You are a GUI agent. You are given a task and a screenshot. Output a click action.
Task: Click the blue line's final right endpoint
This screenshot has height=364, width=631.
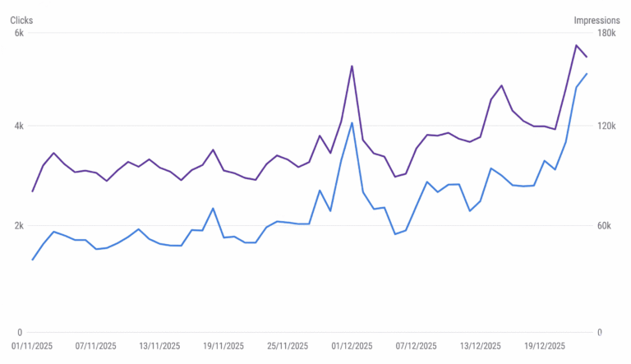[587, 74]
